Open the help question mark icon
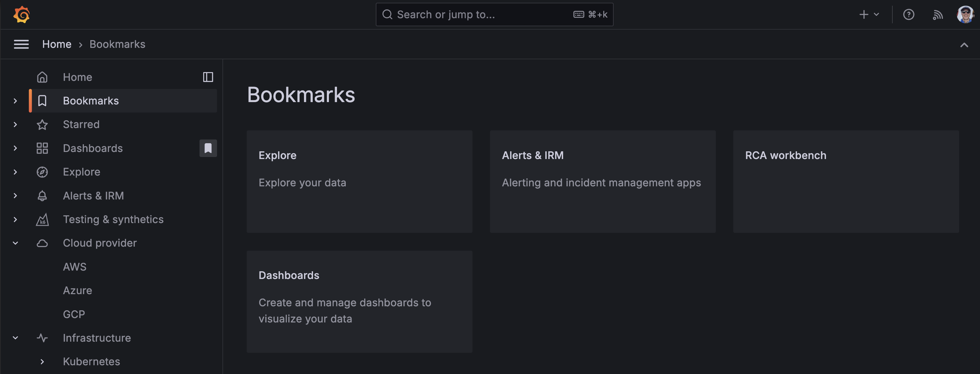 909,14
